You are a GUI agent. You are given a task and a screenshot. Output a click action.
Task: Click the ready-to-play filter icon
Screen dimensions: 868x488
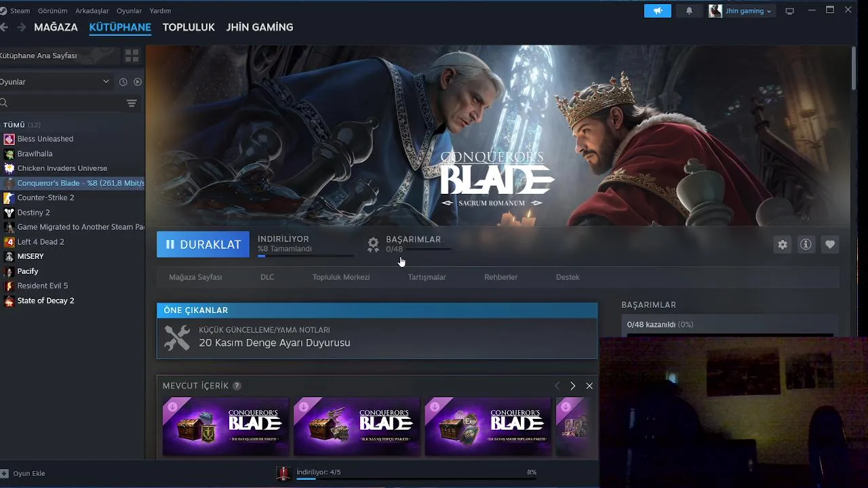click(138, 82)
